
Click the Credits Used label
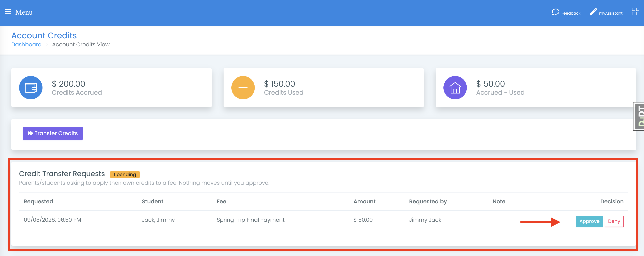(x=283, y=93)
